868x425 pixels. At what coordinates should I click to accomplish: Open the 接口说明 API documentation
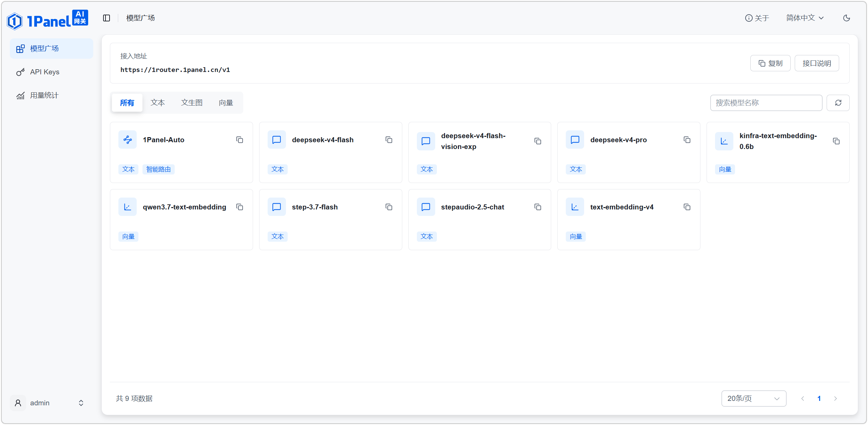pos(817,63)
